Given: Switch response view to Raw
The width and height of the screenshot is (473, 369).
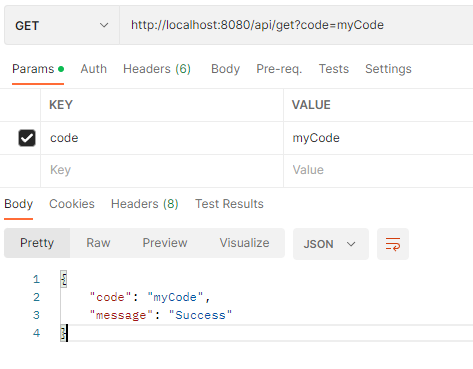Looking at the screenshot, I should (x=98, y=243).
